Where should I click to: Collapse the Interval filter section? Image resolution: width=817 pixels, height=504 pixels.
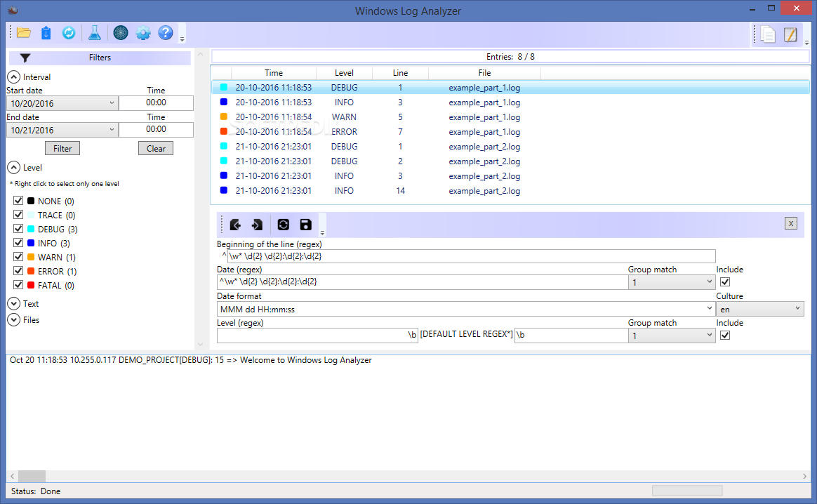click(x=14, y=77)
